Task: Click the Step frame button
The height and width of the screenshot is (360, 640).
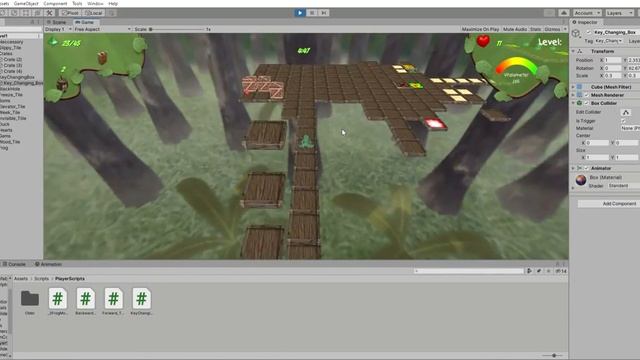Action: point(324,13)
